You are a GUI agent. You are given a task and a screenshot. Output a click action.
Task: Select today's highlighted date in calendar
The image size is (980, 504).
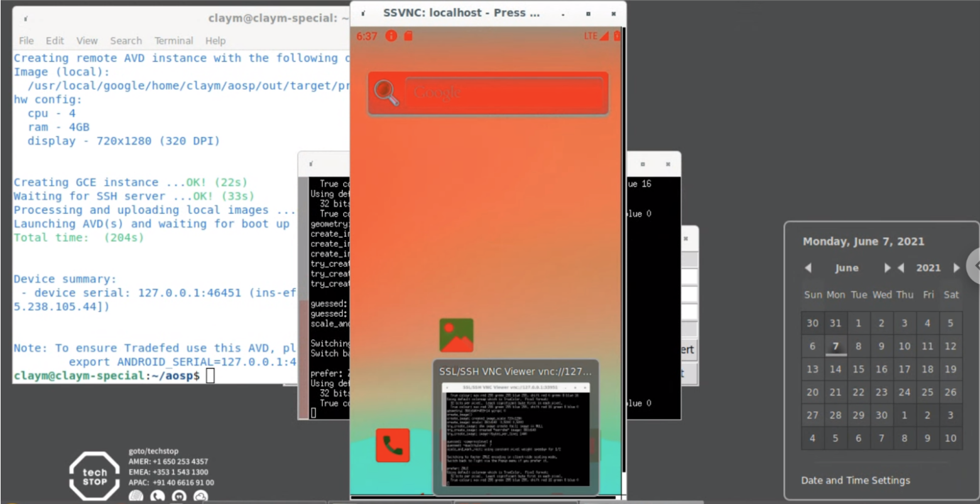(x=836, y=346)
